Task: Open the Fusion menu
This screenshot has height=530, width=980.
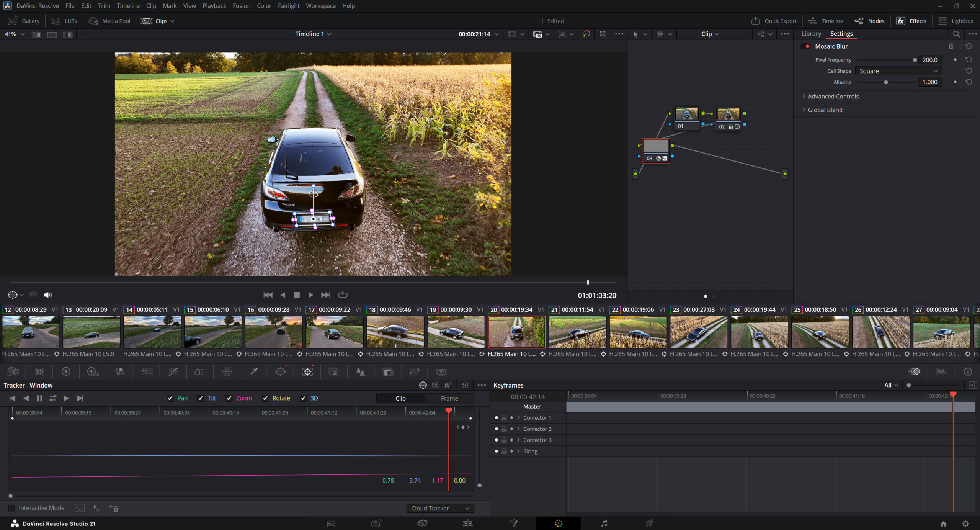Action: pos(242,6)
